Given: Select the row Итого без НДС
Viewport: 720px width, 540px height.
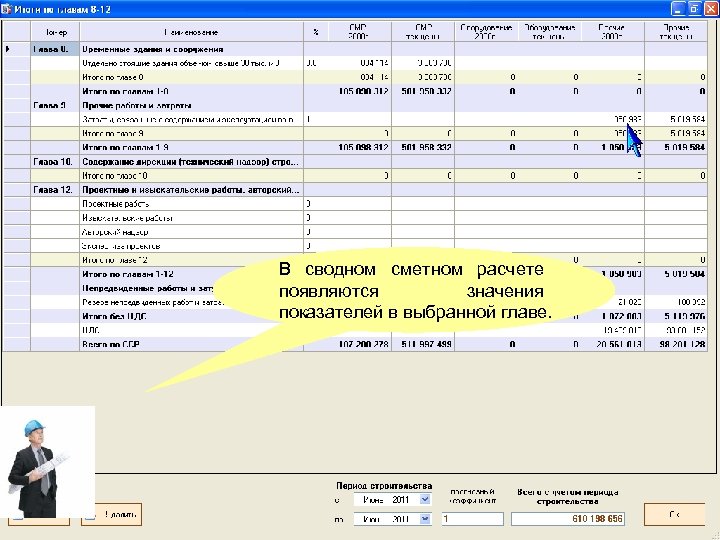Looking at the screenshot, I should [x=354, y=316].
